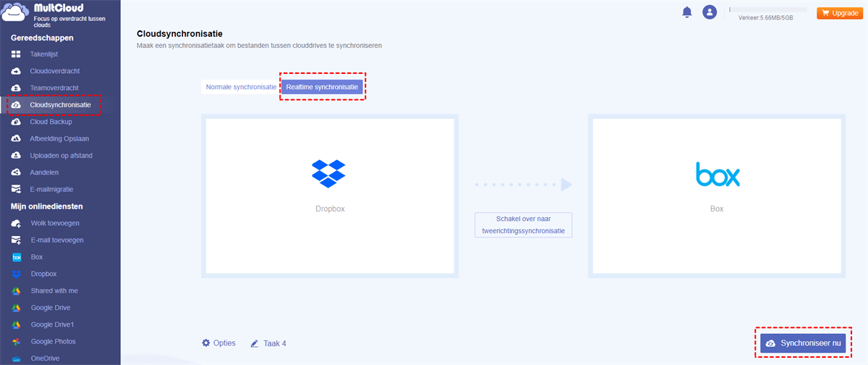868x365 pixels.
Task: Click the large box logo in destination panel
Action: tap(718, 175)
